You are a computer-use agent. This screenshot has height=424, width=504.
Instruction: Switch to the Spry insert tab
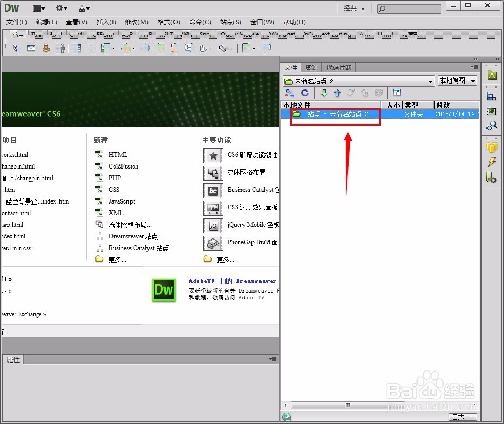tap(205, 34)
